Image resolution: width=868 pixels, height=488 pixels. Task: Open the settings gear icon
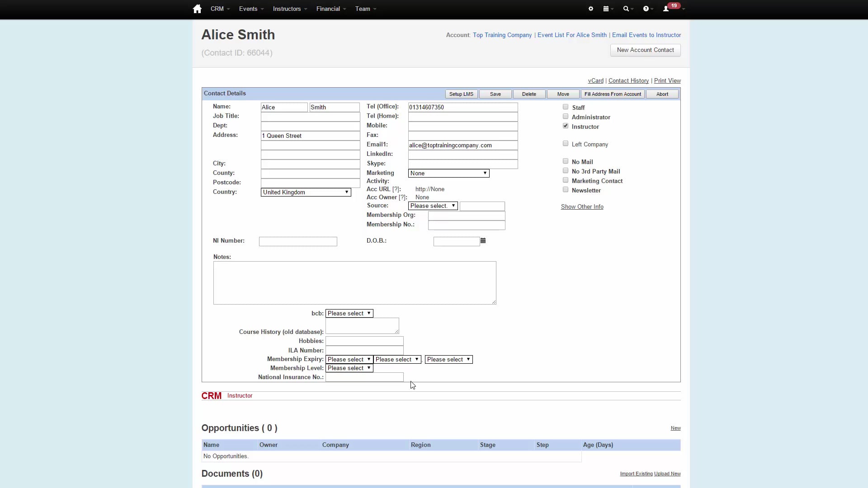point(591,9)
